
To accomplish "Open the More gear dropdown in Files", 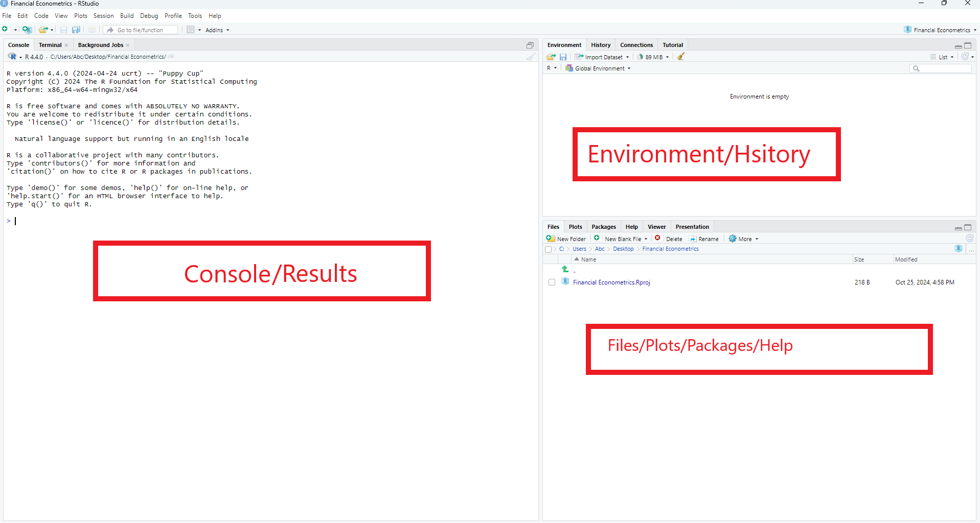I will 744,239.
